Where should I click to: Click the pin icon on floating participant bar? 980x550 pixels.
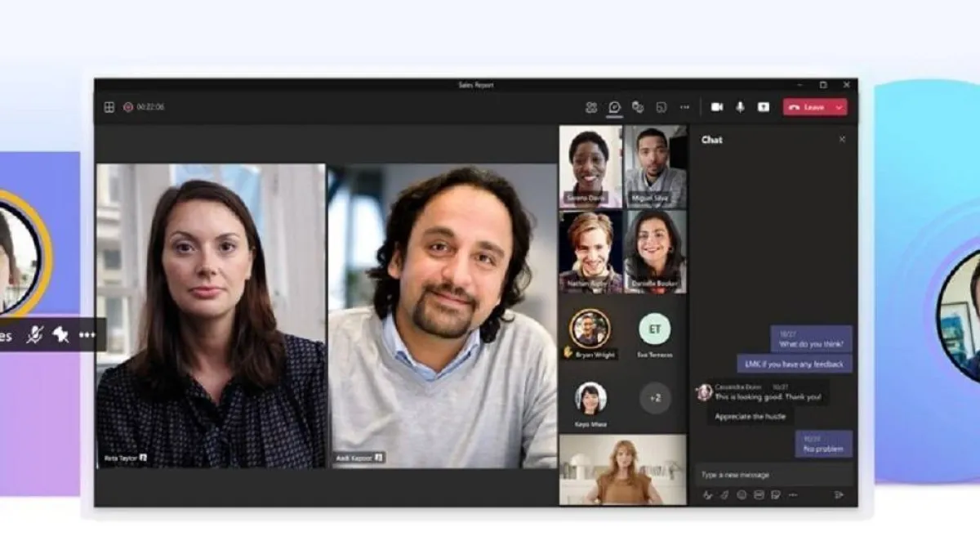tap(60, 335)
